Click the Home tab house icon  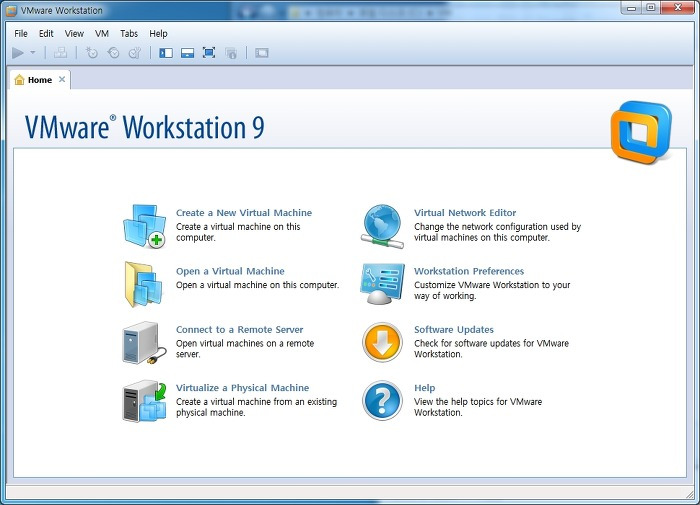pos(19,80)
